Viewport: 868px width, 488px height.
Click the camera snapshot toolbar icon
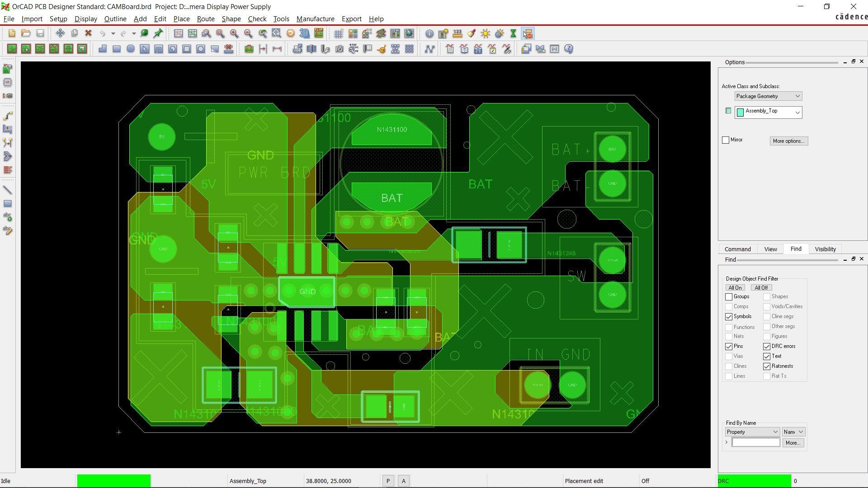pyautogui.click(x=340, y=49)
